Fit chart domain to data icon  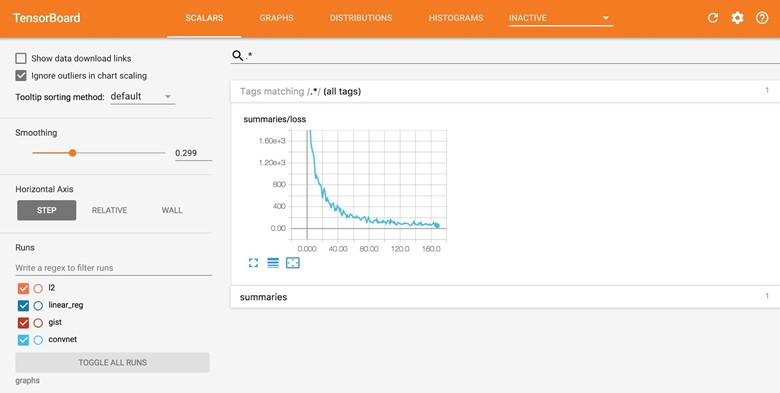click(x=292, y=263)
